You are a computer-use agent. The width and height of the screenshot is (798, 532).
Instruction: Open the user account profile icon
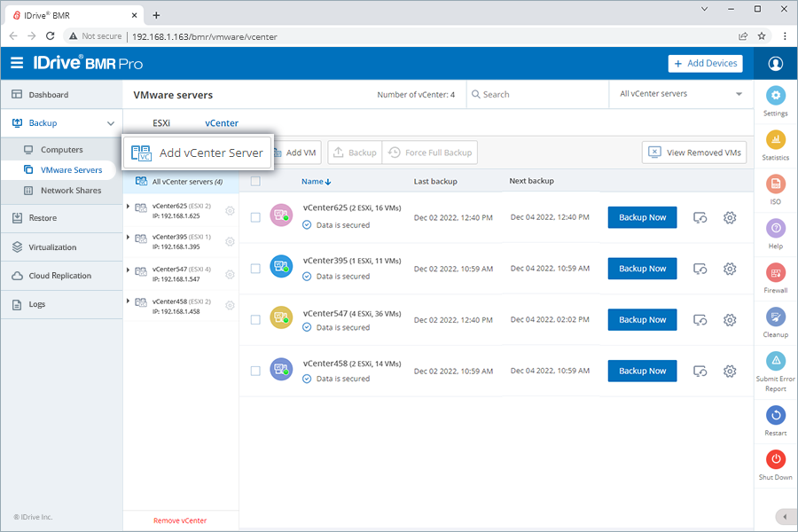[775, 64]
